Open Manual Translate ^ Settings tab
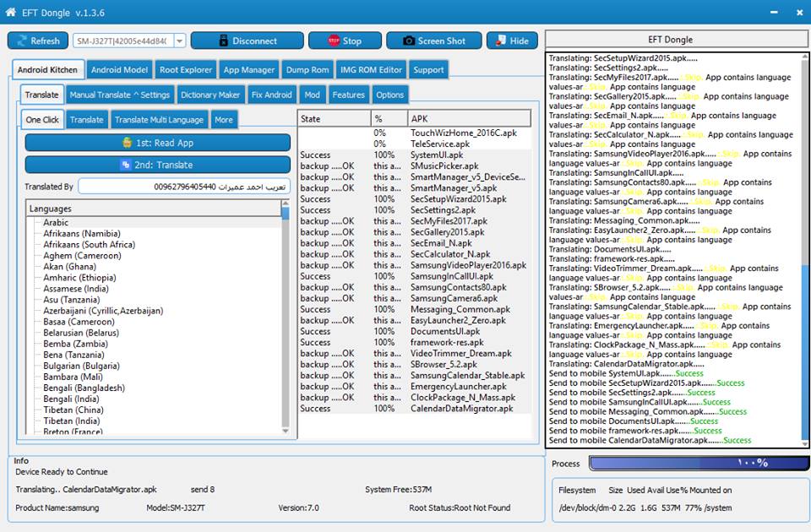The image size is (811, 532). (119, 95)
